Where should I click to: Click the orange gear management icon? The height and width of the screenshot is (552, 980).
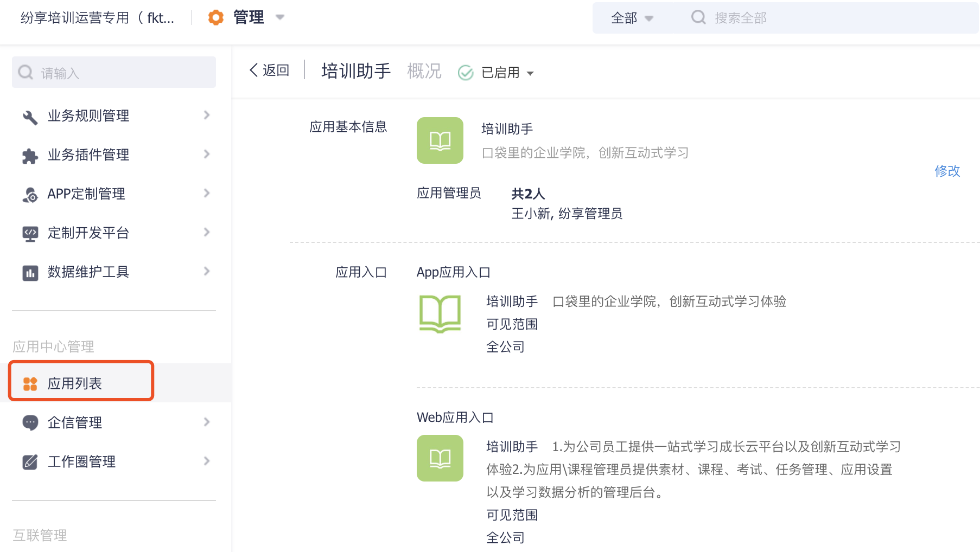215,17
